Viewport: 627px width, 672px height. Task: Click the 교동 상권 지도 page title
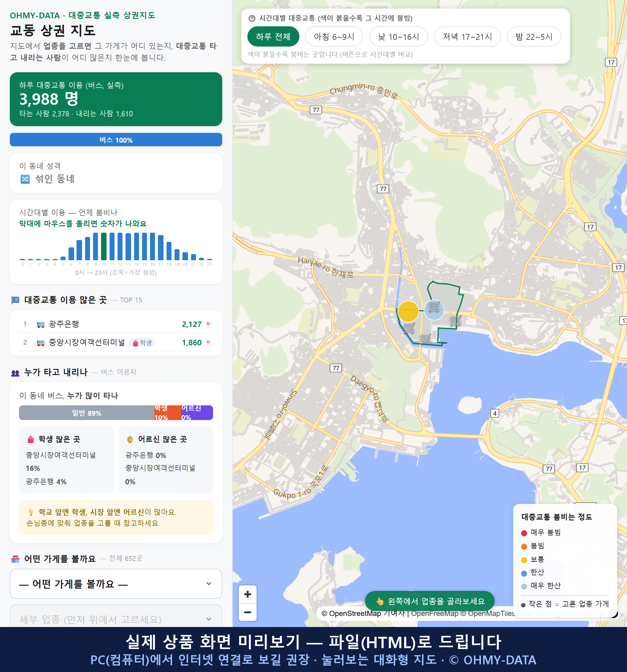(53, 30)
